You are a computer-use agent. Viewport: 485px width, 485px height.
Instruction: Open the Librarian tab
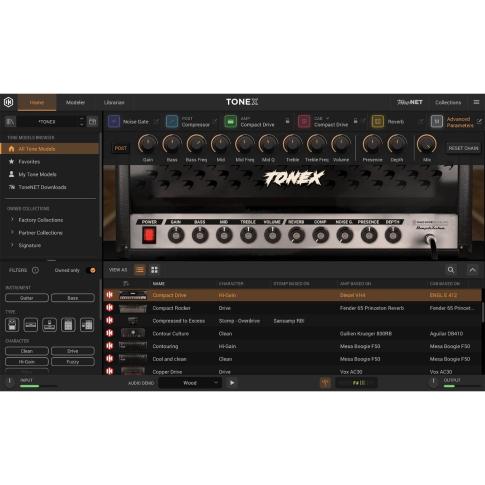pos(114,102)
